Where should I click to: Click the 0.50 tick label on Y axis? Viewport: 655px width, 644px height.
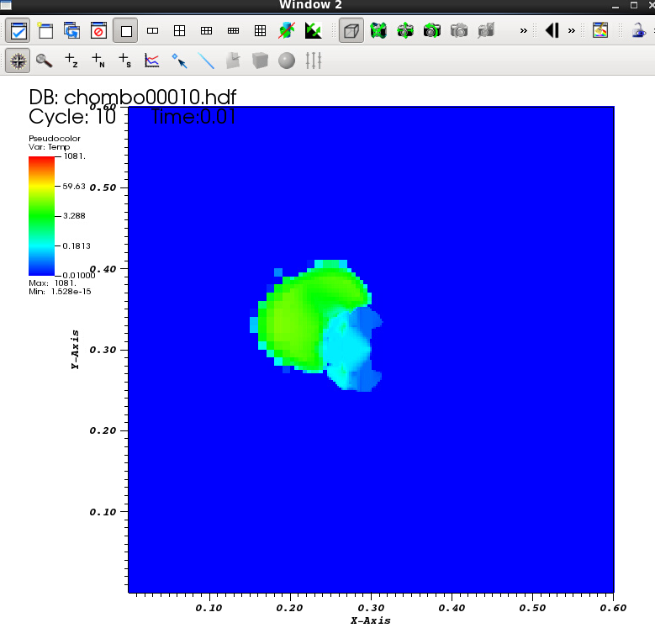coord(103,187)
